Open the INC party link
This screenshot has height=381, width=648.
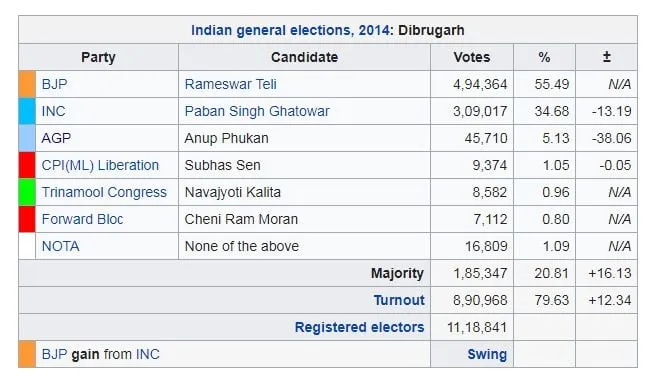pyautogui.click(x=53, y=111)
